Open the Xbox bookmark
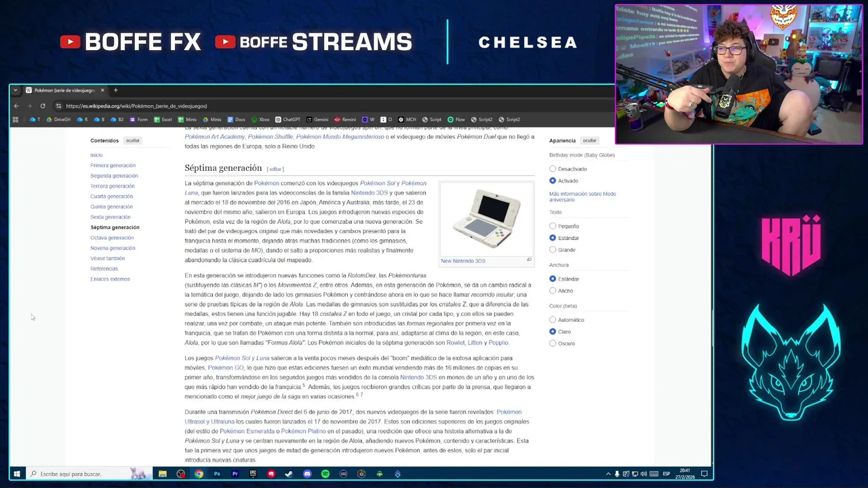 pos(260,119)
